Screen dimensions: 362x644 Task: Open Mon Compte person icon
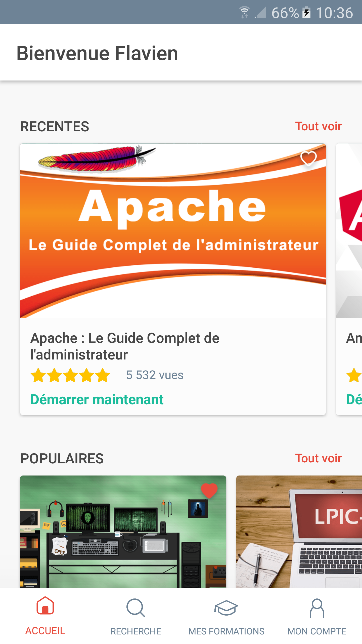point(317,608)
